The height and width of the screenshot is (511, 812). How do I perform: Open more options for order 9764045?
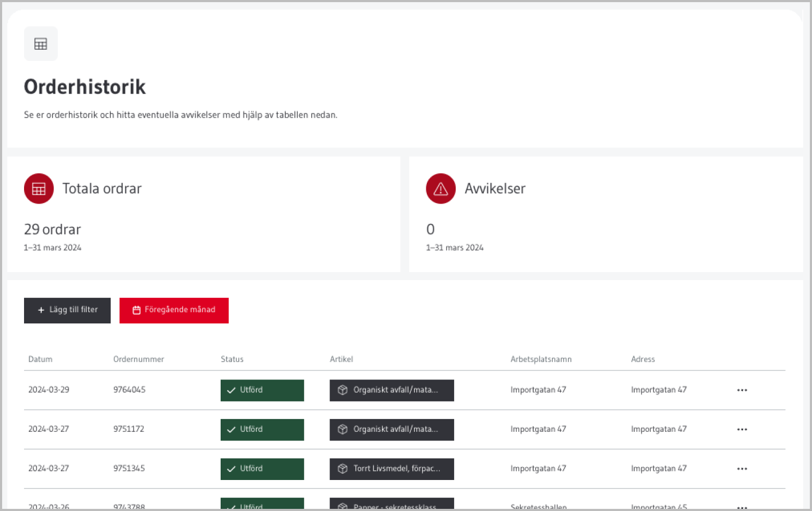tap(742, 390)
